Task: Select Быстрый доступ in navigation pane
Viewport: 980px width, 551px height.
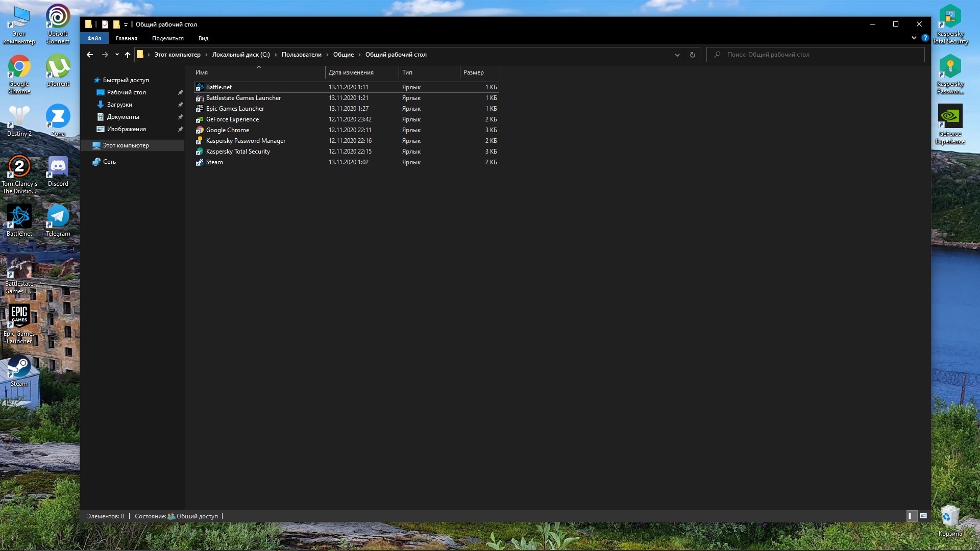Action: pyautogui.click(x=126, y=80)
